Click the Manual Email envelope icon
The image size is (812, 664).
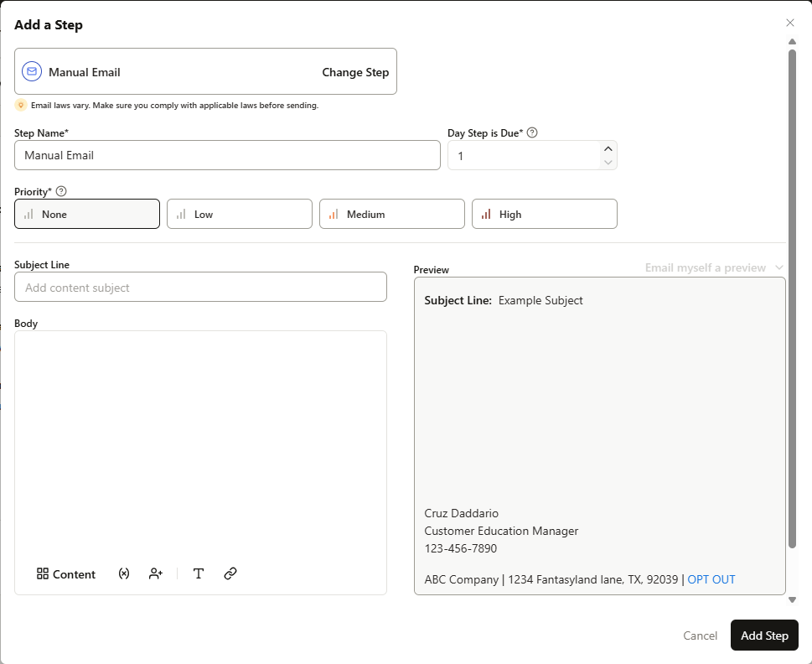(32, 71)
